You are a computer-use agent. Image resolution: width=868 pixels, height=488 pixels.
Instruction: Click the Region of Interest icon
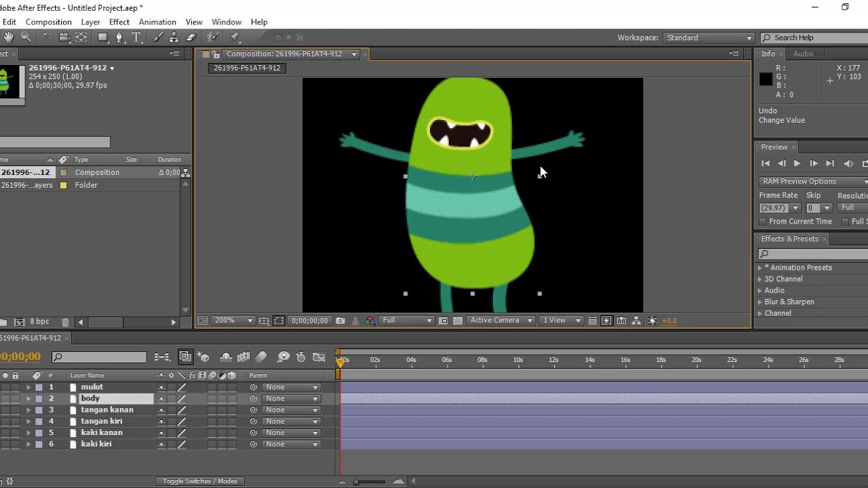443,321
